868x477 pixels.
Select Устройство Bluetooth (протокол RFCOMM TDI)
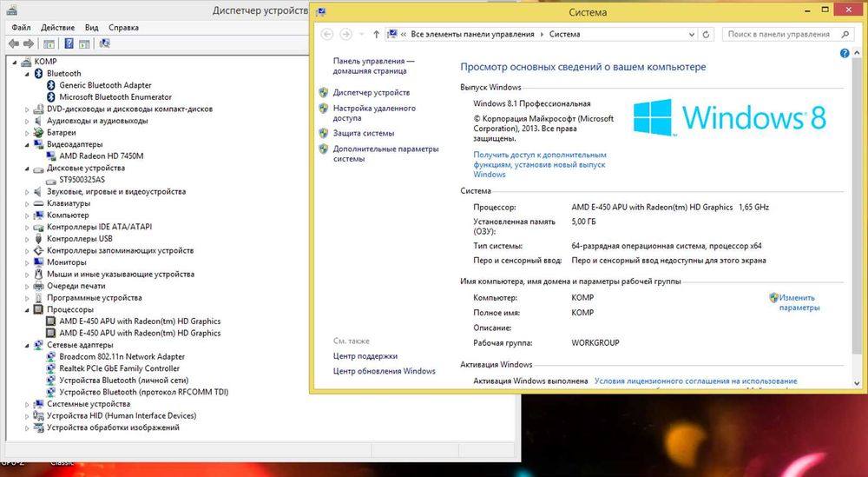click(144, 392)
